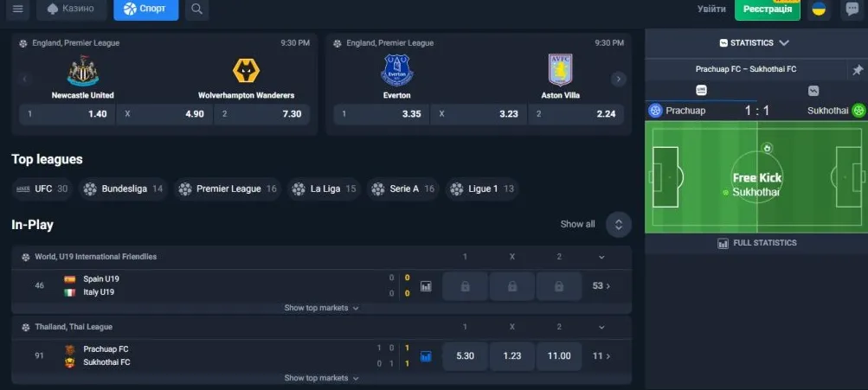
Task: Go to the previous featured match
Action: (x=24, y=79)
